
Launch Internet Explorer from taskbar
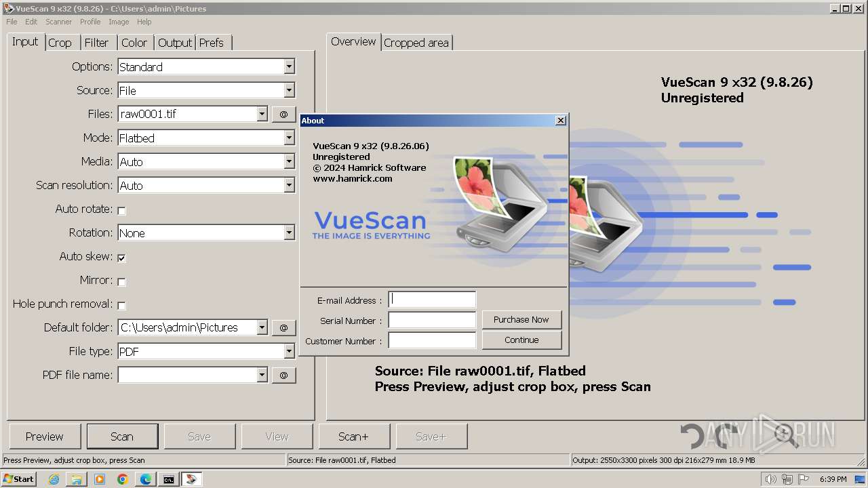54,479
